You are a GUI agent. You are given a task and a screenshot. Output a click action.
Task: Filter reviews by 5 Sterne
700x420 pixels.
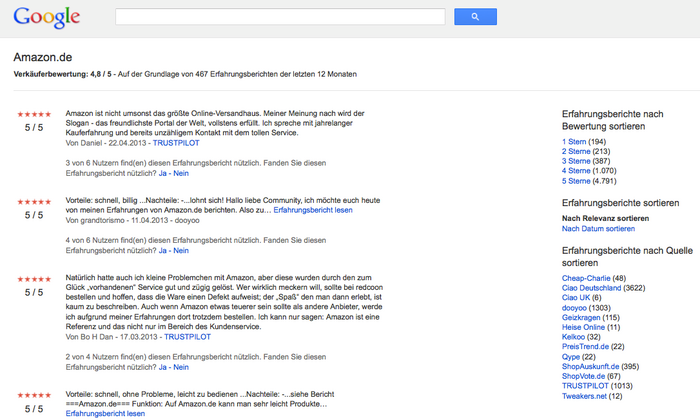pos(579,181)
